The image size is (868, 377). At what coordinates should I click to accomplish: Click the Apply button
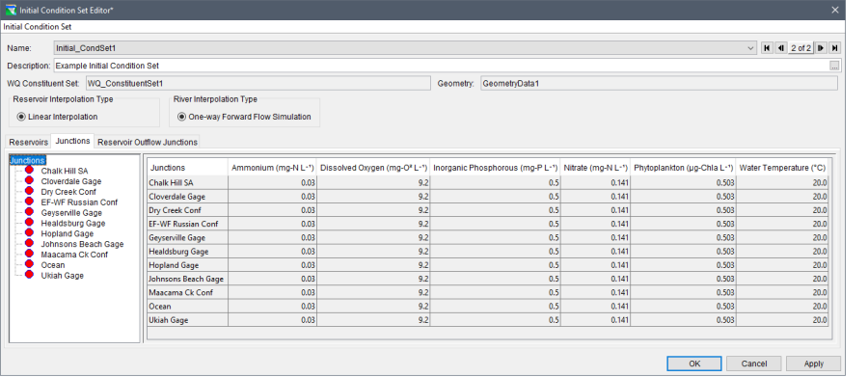(813, 364)
